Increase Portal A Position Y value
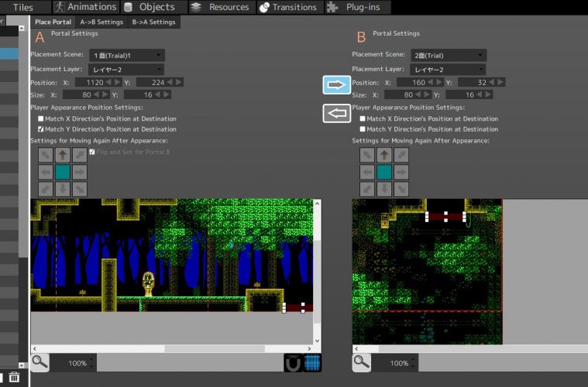 [x=179, y=82]
